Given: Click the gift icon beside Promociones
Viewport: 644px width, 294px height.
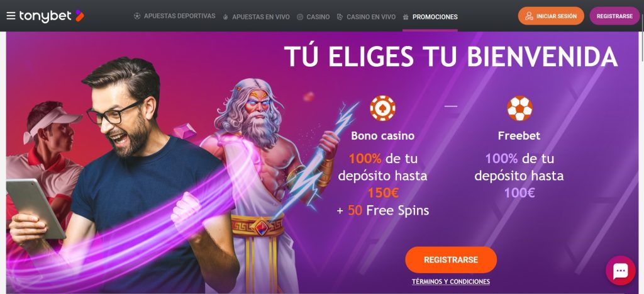Looking at the screenshot, I should point(406,17).
